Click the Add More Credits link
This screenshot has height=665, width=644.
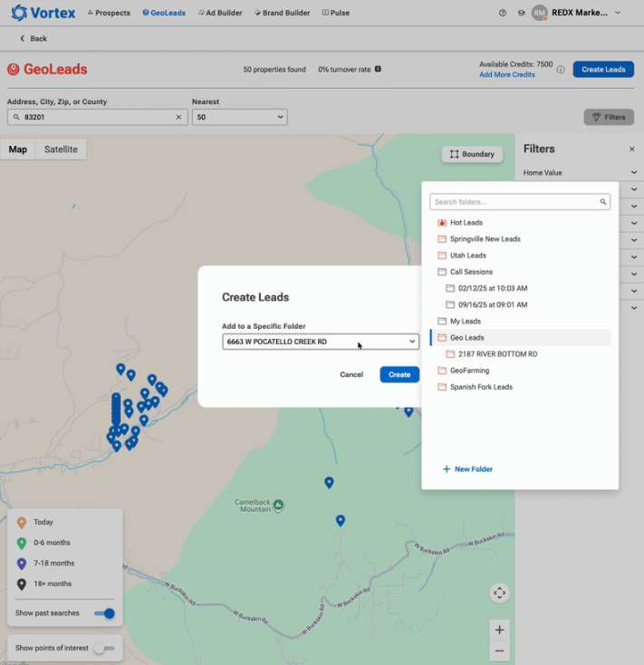506,74
